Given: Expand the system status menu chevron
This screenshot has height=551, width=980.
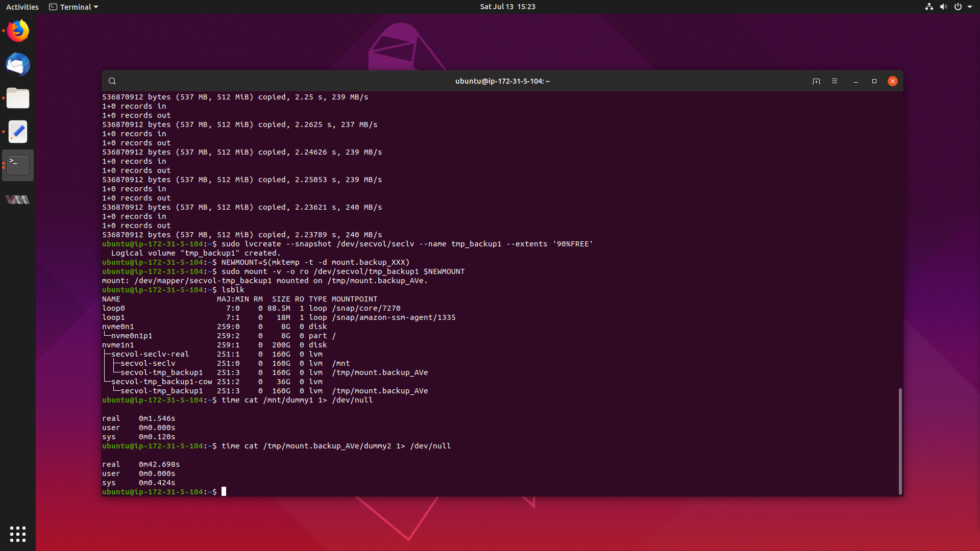Looking at the screenshot, I should (x=971, y=7).
